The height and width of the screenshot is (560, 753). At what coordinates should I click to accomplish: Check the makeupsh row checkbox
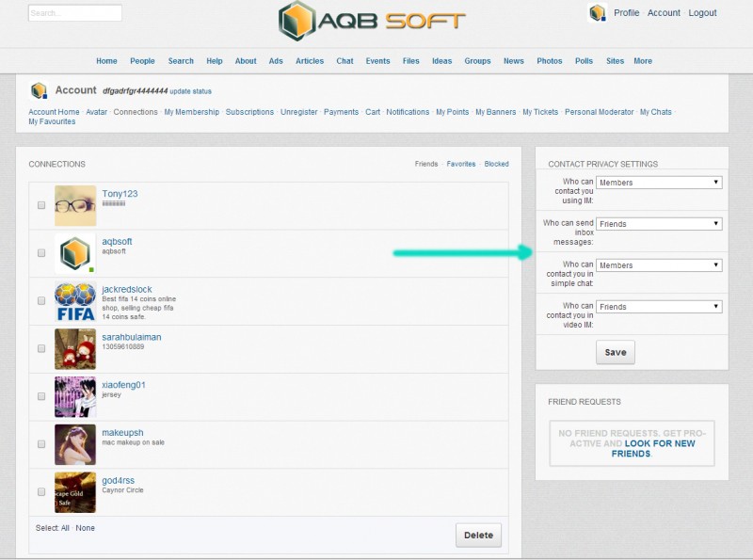click(41, 444)
